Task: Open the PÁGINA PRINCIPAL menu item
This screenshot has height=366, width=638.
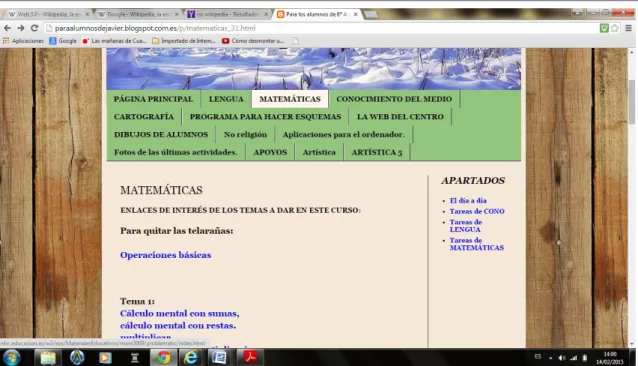Action: click(x=153, y=99)
